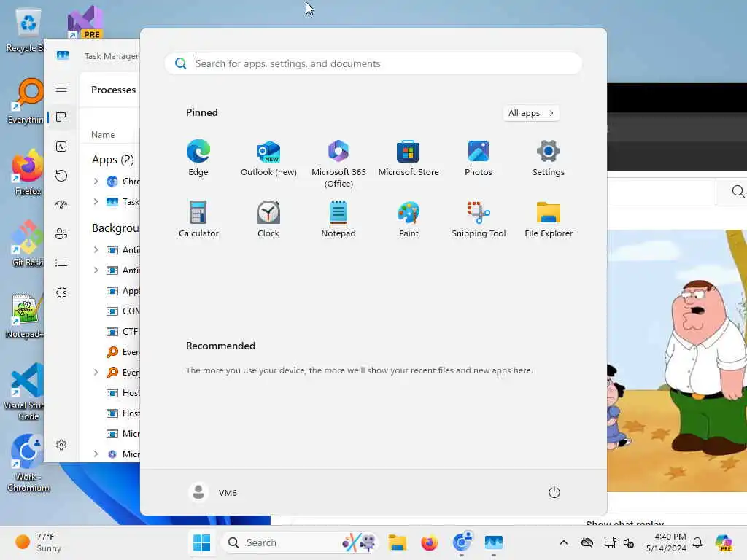The width and height of the screenshot is (747, 560).
Task: Open Settings pinned app
Action: (549, 158)
